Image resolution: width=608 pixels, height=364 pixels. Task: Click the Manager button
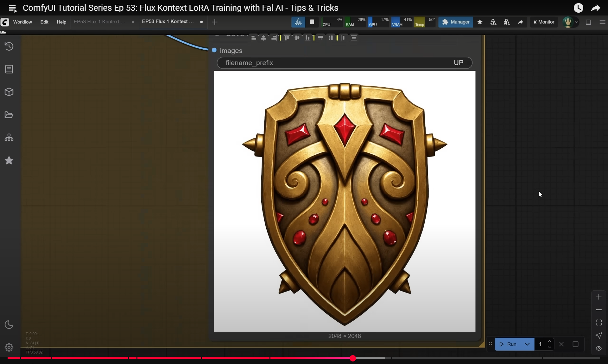(x=456, y=22)
